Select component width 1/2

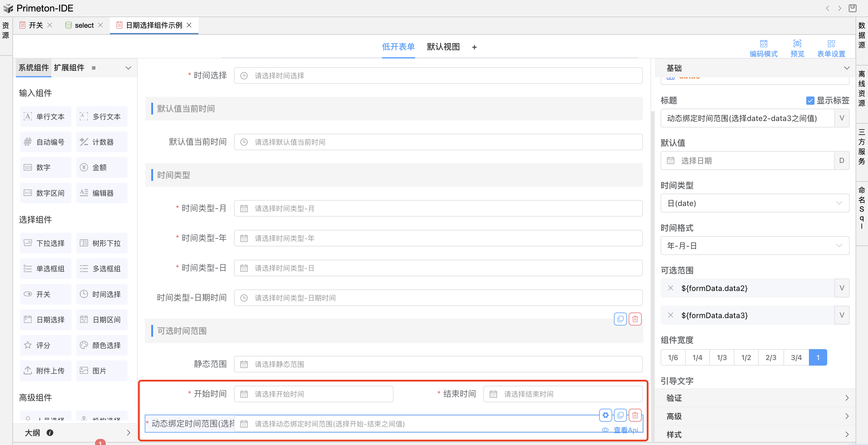(746, 357)
